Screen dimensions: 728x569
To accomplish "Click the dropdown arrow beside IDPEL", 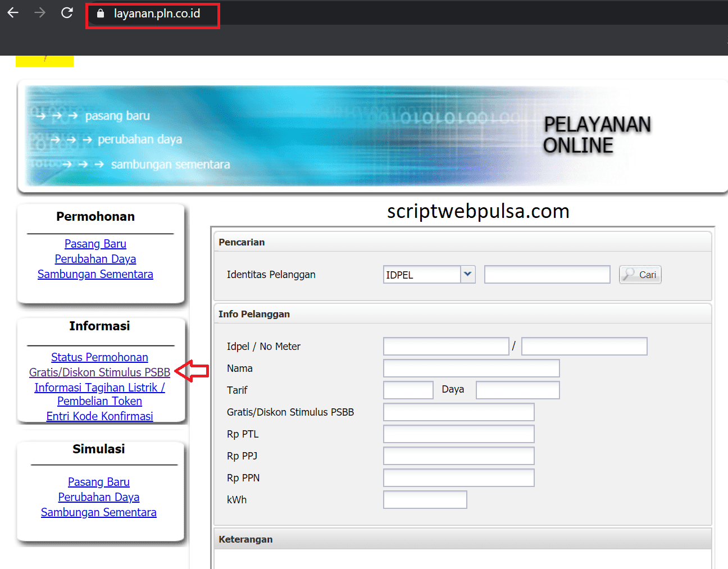I will (467, 274).
